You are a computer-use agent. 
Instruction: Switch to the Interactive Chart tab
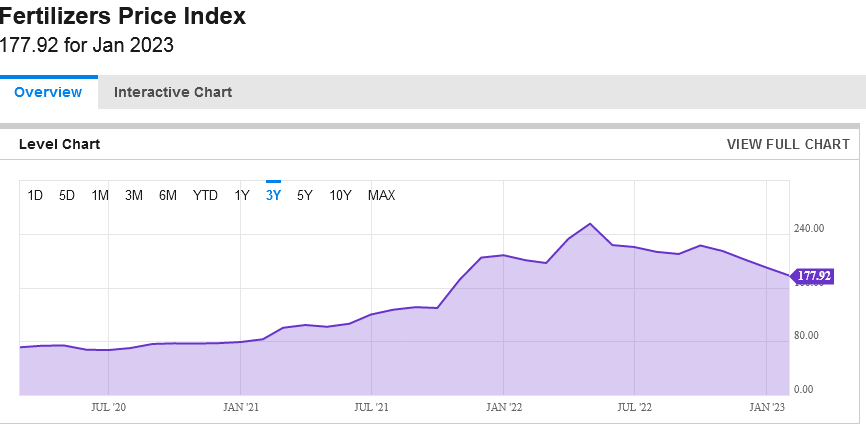pyautogui.click(x=172, y=92)
